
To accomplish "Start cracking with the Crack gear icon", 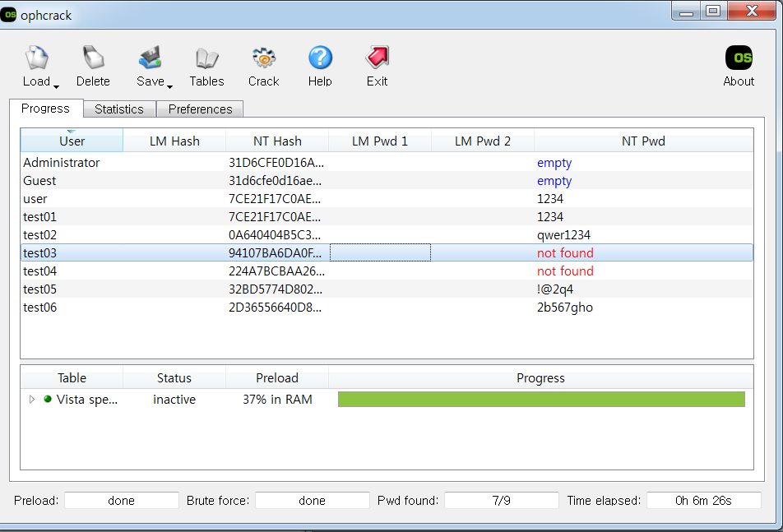I will click(x=264, y=58).
